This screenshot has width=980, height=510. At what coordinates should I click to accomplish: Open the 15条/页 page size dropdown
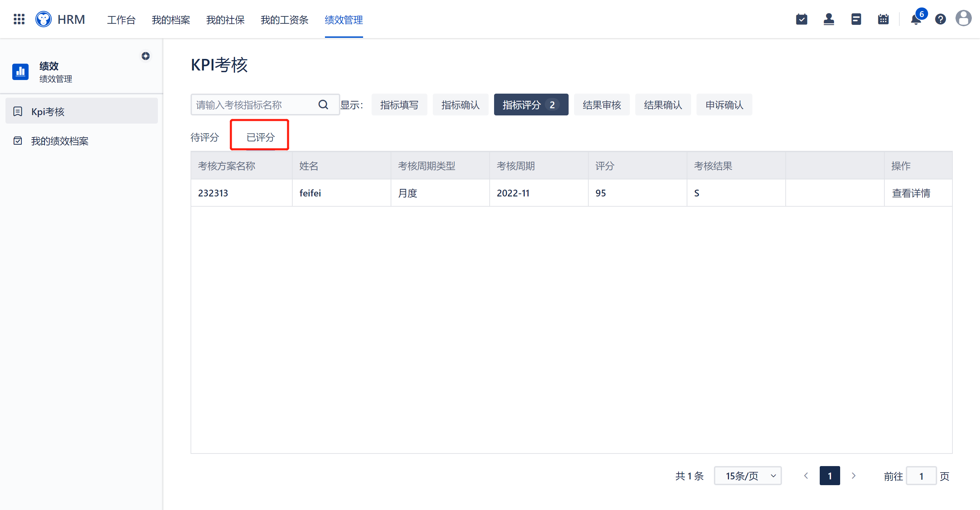point(748,476)
